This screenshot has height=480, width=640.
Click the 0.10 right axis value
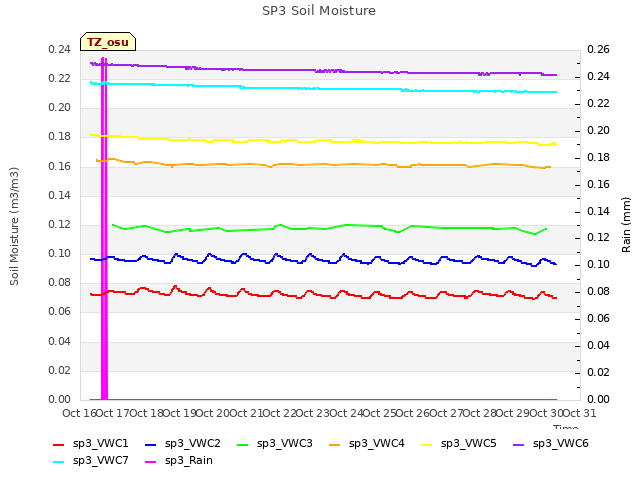(x=598, y=264)
